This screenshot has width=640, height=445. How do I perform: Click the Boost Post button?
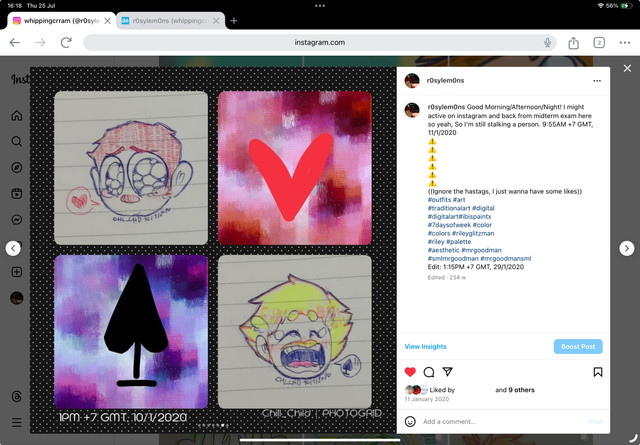pos(578,346)
